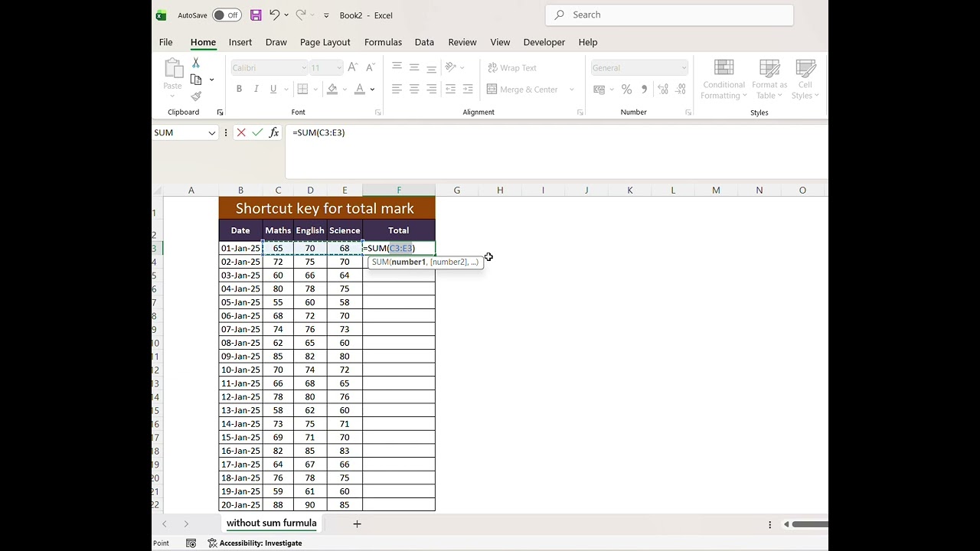980x551 pixels.
Task: Toggle the AutoSave switch
Action: coord(227,15)
